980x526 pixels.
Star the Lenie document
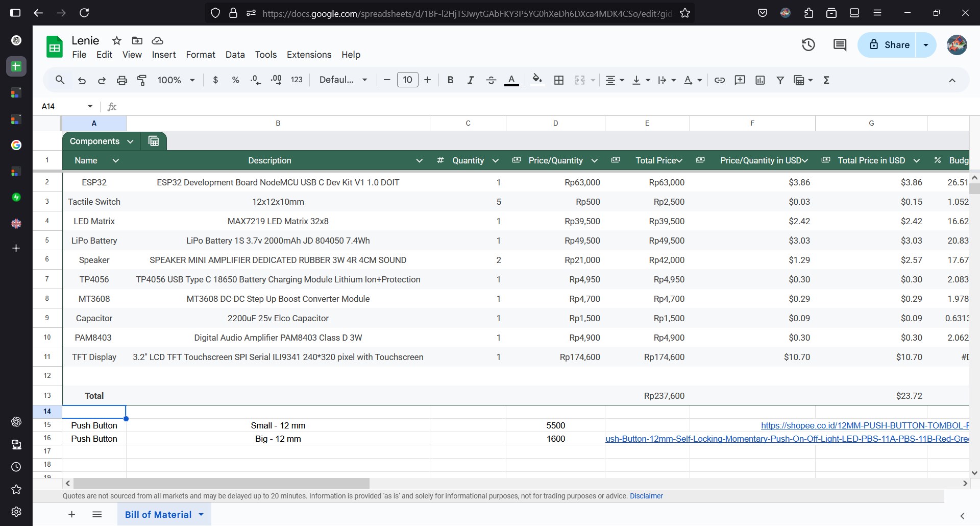pyautogui.click(x=117, y=40)
